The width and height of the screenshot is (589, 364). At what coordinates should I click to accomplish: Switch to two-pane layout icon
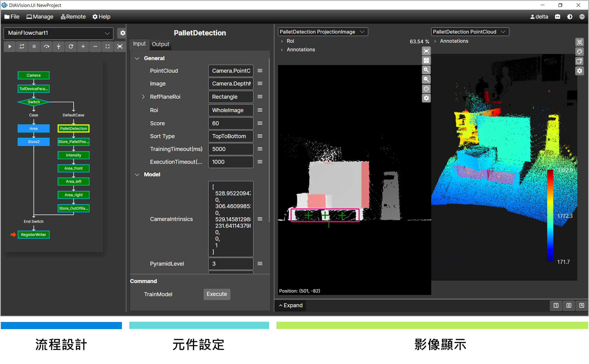coord(569,305)
